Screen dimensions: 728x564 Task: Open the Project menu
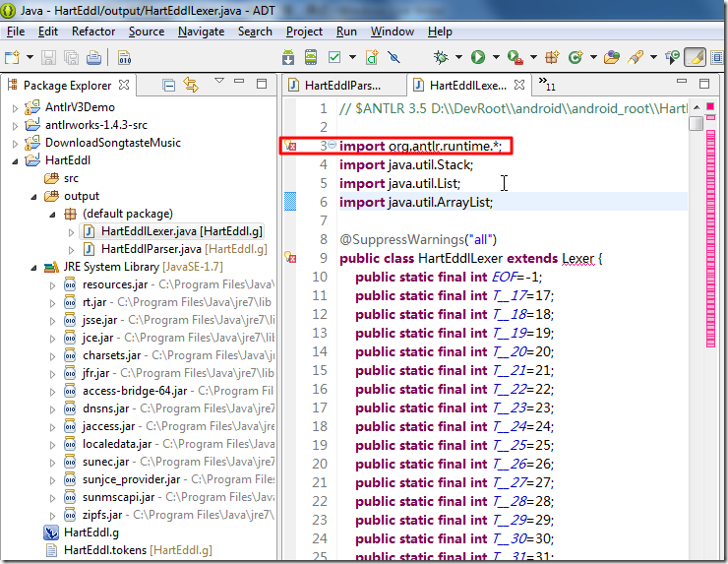[x=304, y=31]
